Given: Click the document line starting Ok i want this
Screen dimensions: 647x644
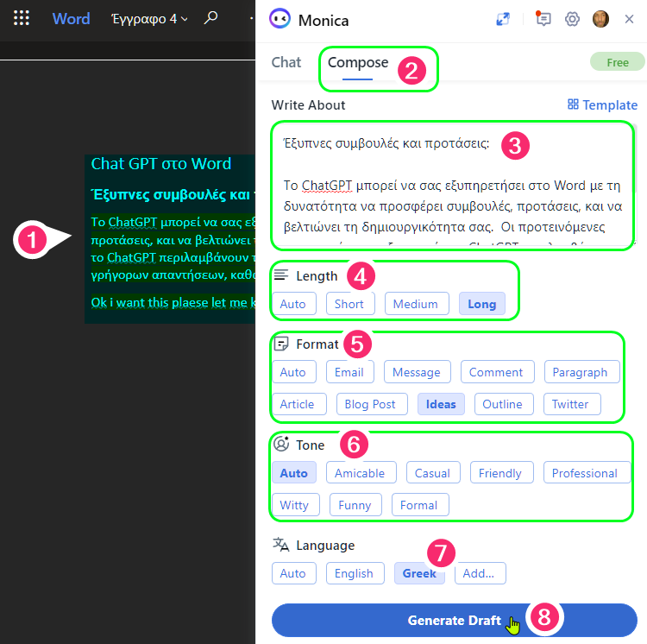Looking at the screenshot, I should (173, 302).
